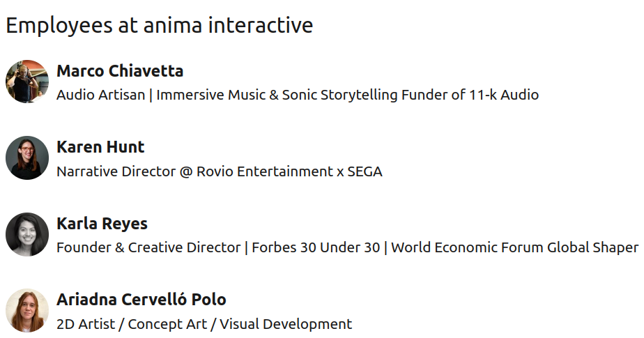This screenshot has width=644, height=338.
Task: Click 'Rovio Entertainment x SEGA' text
Action: 289,171
